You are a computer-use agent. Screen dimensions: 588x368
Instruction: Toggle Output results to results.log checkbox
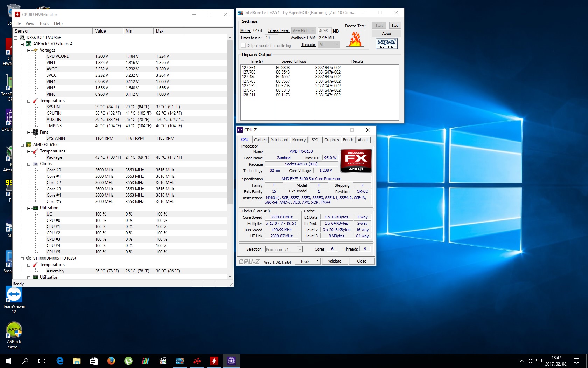tap(243, 46)
